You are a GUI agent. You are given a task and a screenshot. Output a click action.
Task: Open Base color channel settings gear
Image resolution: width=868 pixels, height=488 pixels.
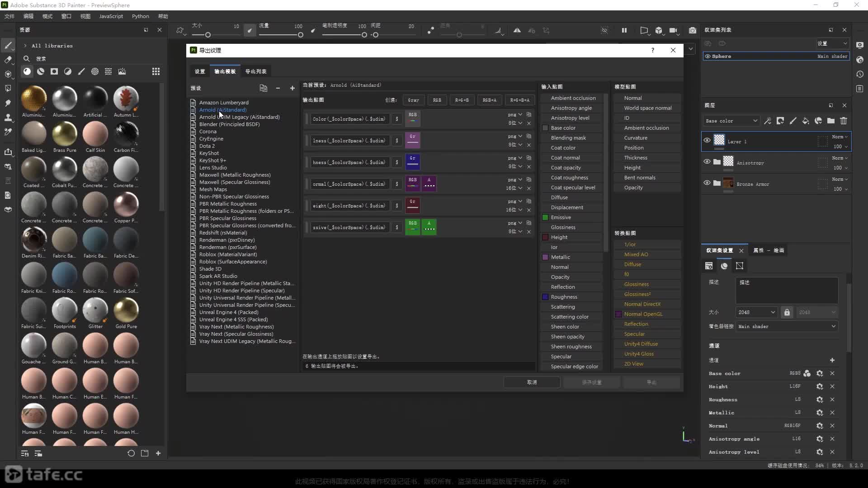click(820, 373)
